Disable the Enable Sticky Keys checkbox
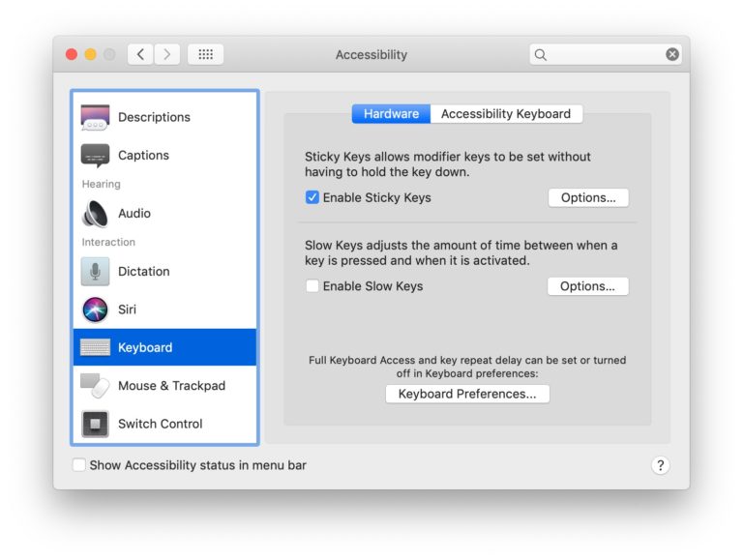This screenshot has height=560, width=743. click(312, 197)
